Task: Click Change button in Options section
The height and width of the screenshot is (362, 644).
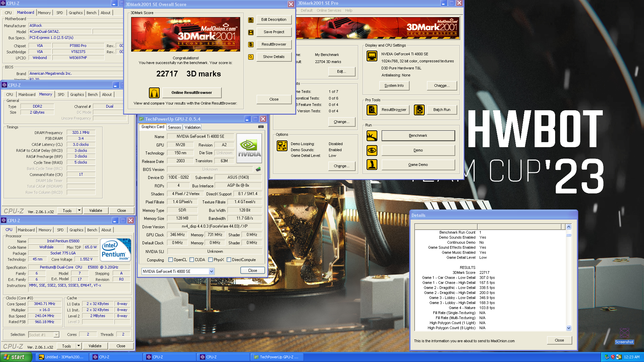Action: tap(341, 166)
